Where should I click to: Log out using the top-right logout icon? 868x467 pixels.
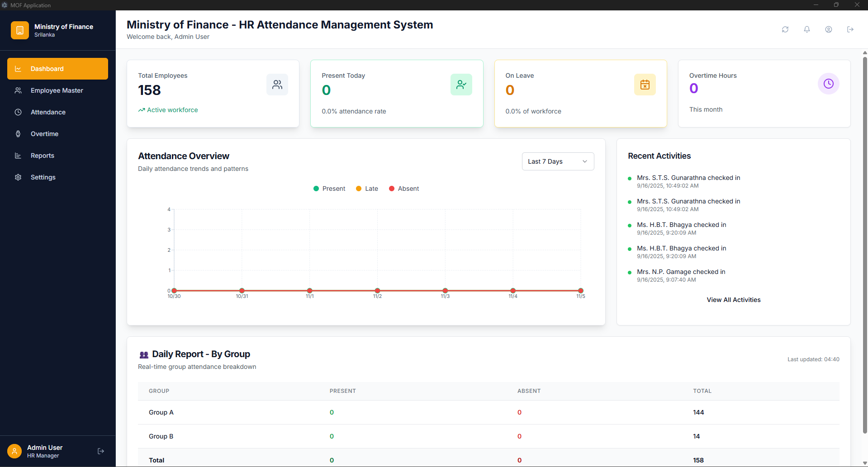pos(850,29)
